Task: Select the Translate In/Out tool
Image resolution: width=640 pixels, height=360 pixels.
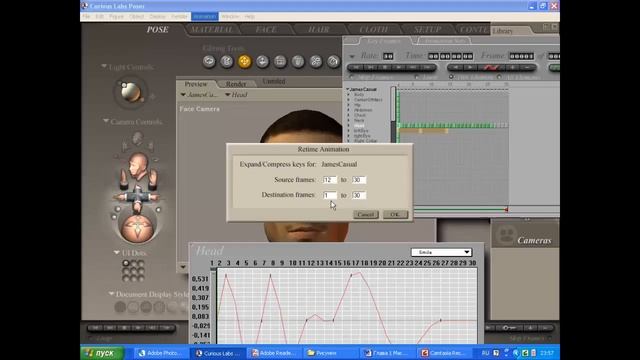Action: (x=262, y=61)
